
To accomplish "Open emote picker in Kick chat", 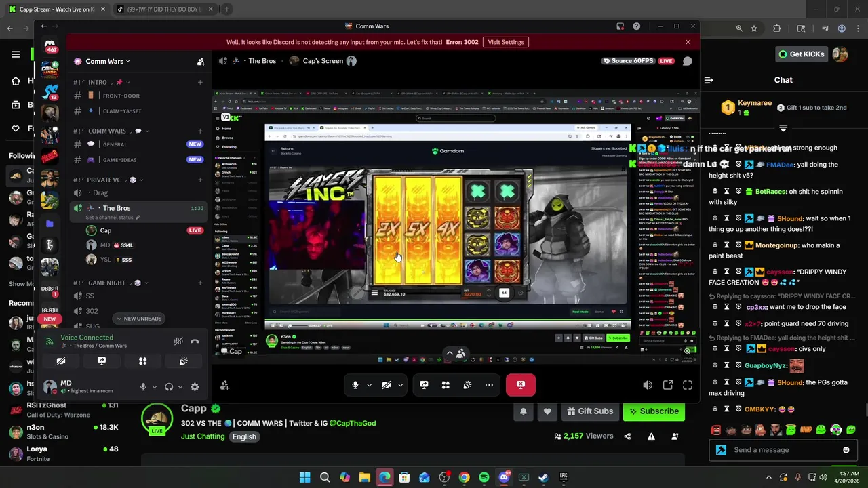I will [x=846, y=449].
